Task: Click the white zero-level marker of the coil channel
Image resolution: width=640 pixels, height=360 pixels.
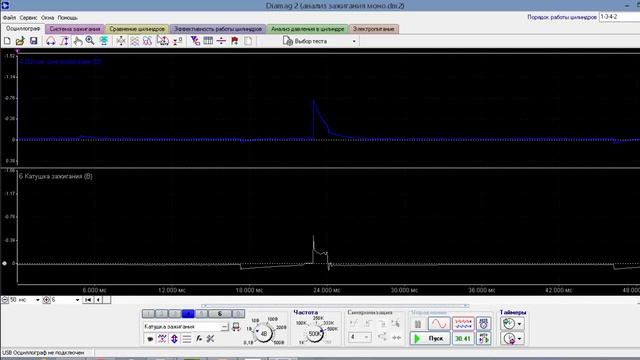Action: point(4,263)
